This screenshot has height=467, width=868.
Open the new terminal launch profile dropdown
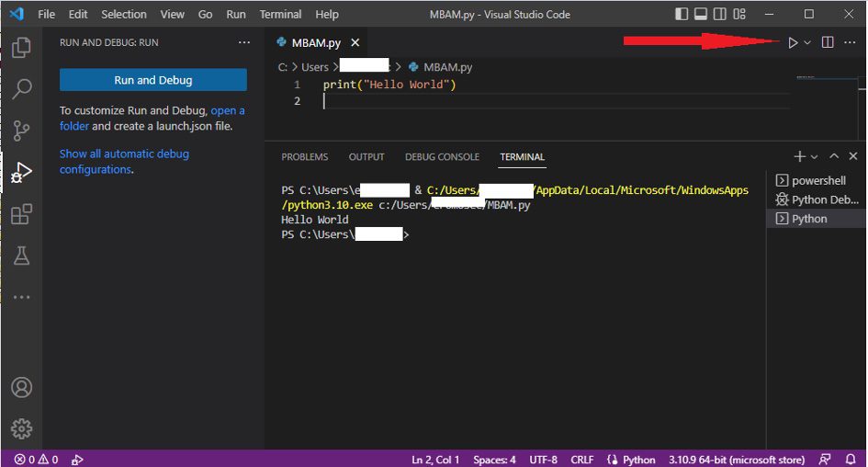click(x=815, y=157)
